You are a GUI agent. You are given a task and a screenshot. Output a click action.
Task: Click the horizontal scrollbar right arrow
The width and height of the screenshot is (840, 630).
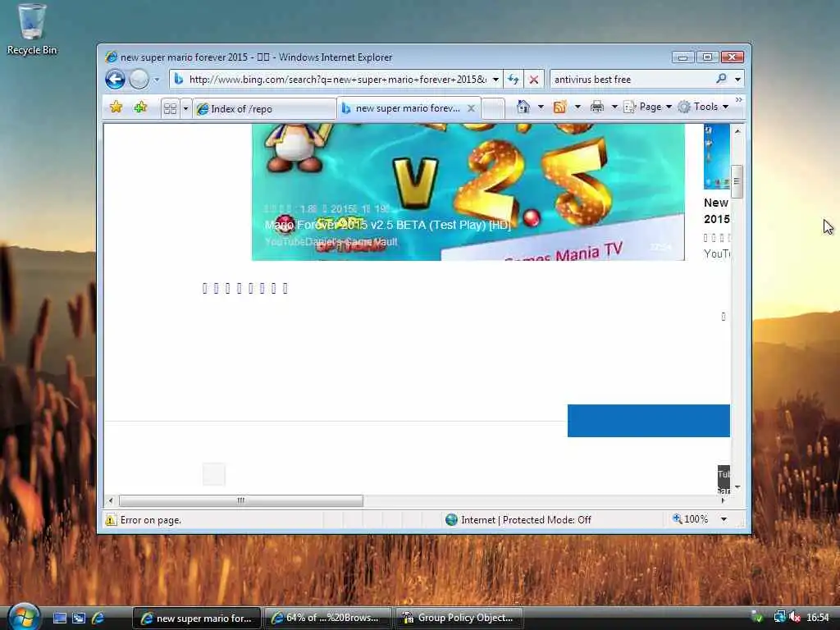click(724, 500)
